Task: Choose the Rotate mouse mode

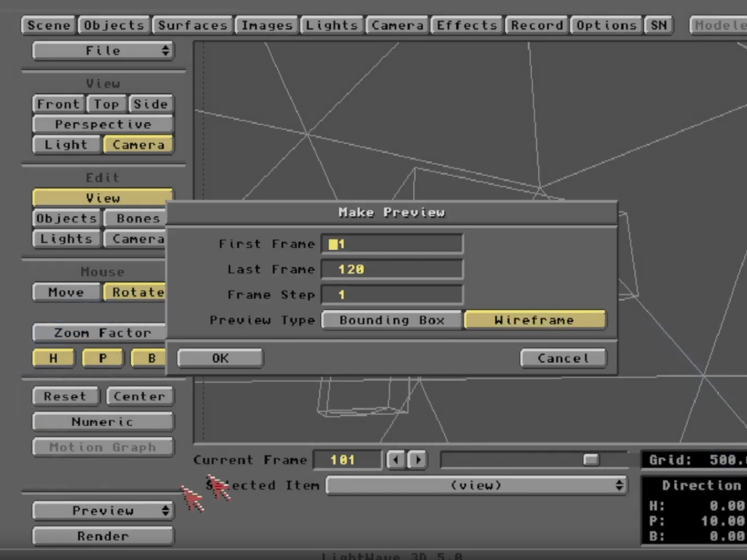Action: [x=135, y=292]
